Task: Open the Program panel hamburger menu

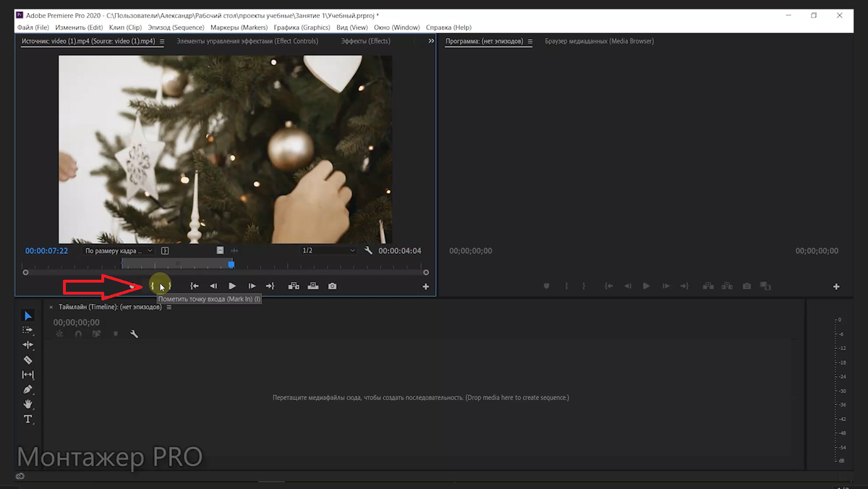Action: pos(530,41)
